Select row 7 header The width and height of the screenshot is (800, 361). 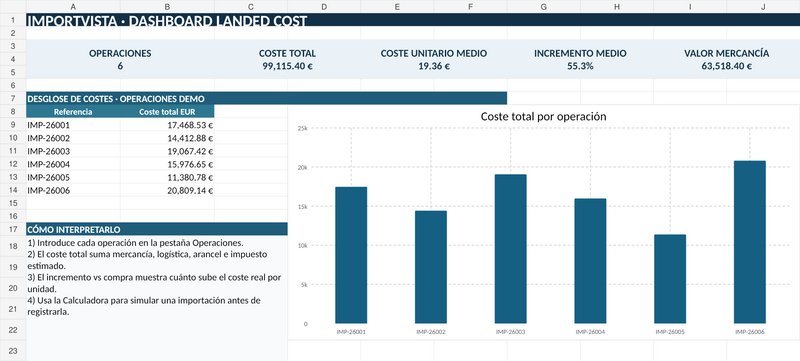(13, 98)
